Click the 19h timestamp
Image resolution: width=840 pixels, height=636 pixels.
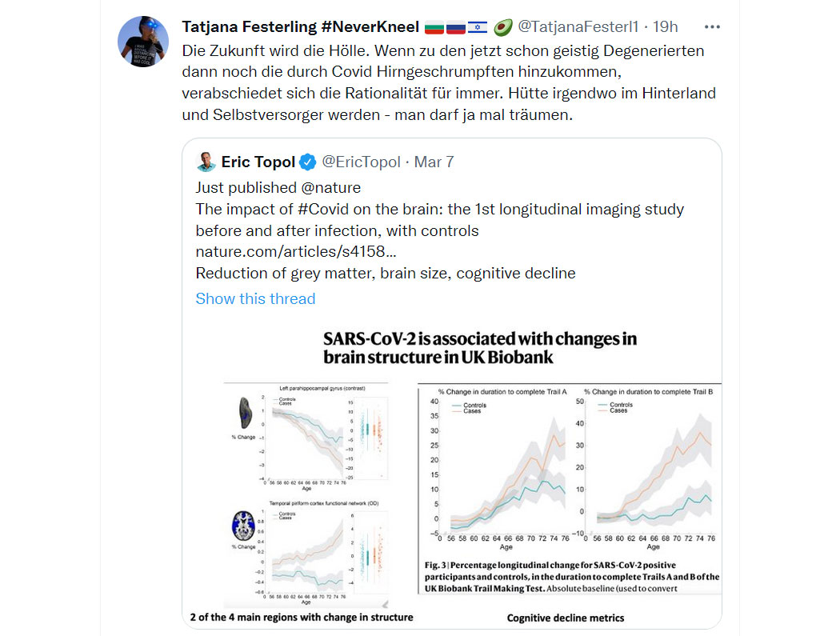666,26
